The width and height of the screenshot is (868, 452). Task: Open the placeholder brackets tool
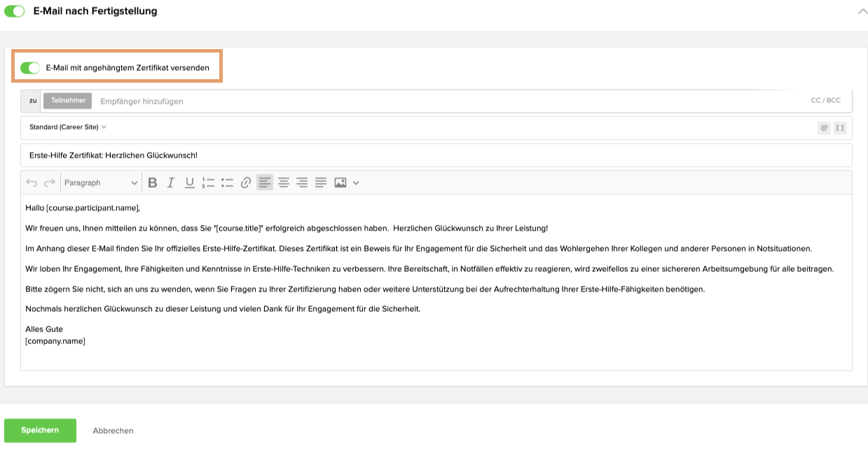(x=839, y=128)
